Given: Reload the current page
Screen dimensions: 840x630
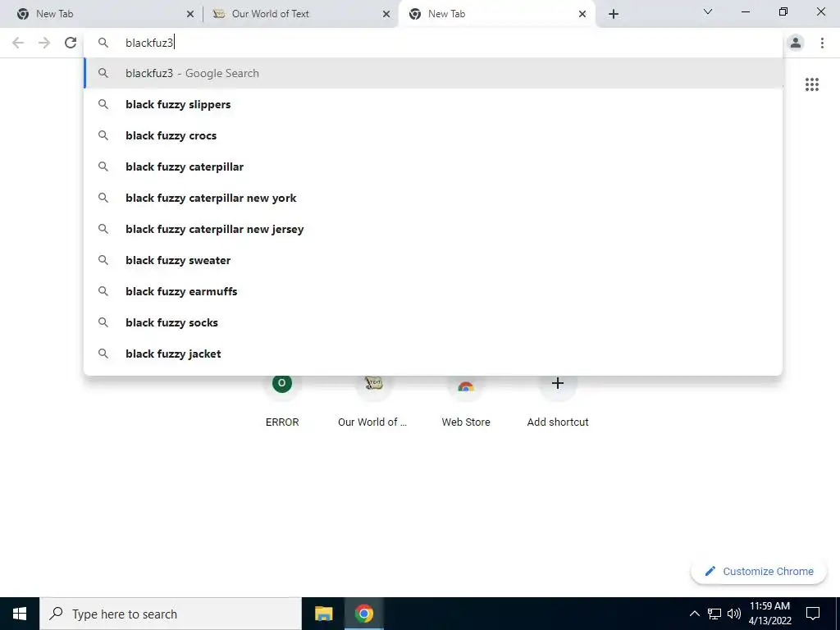Looking at the screenshot, I should [71, 43].
